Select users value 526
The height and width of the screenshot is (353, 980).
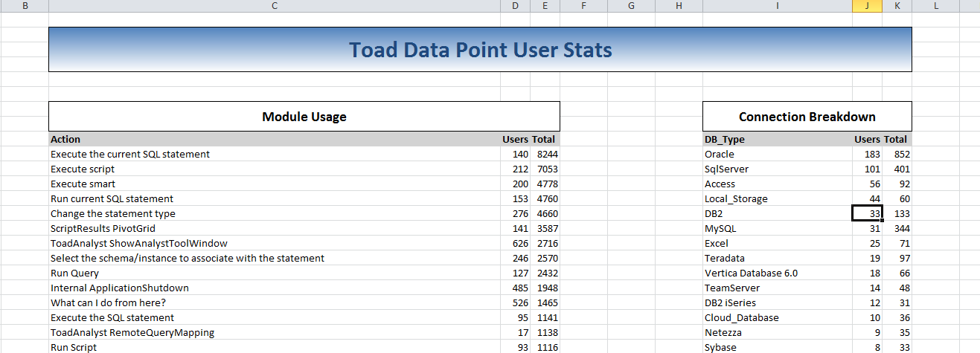tap(515, 302)
